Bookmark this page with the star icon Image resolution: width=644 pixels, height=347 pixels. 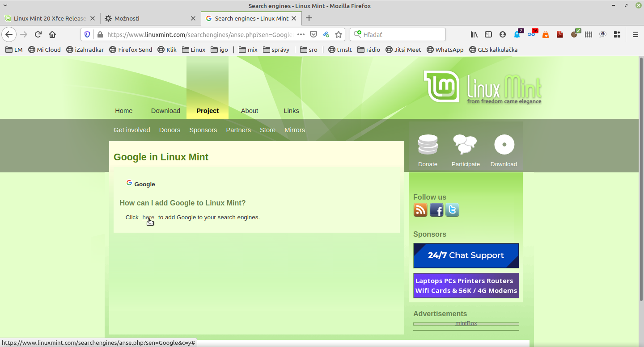tap(339, 34)
